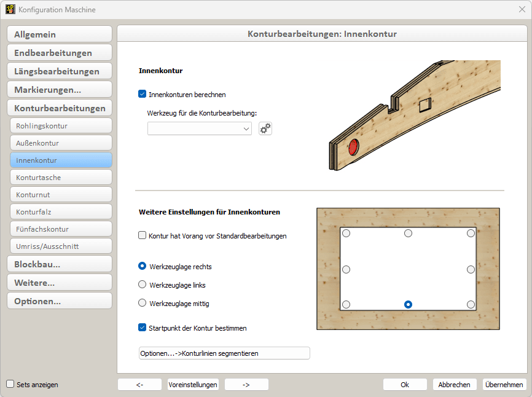The image size is (532, 397).
Task: Close the Konfiguration Maschine dialog
Action: pyautogui.click(x=522, y=9)
